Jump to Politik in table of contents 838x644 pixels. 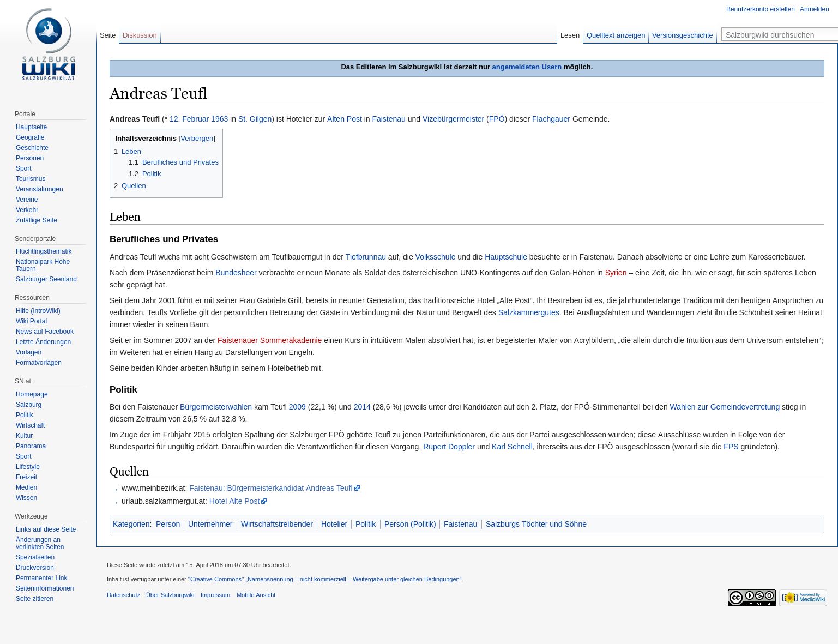[x=152, y=174]
